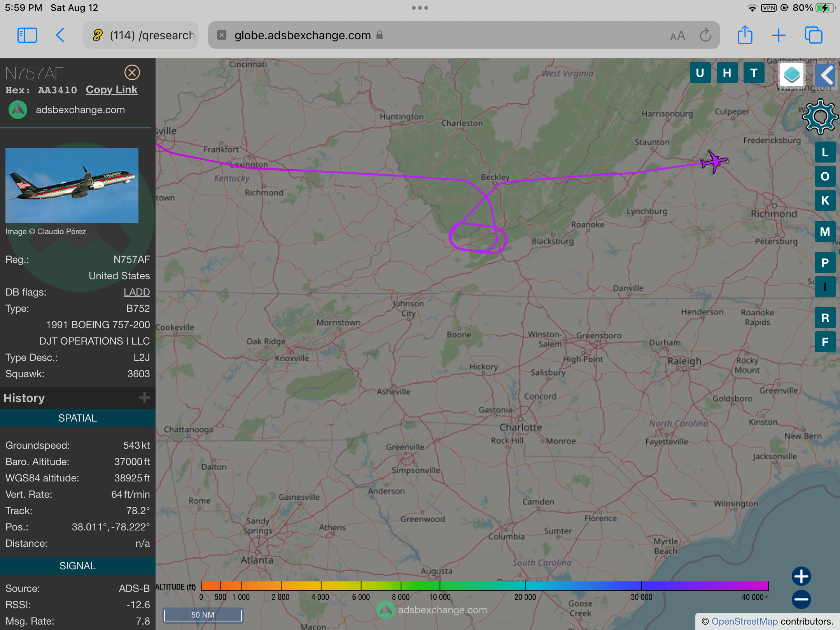The width and height of the screenshot is (840, 630).
Task: Toggle the U map button
Action: pos(700,73)
